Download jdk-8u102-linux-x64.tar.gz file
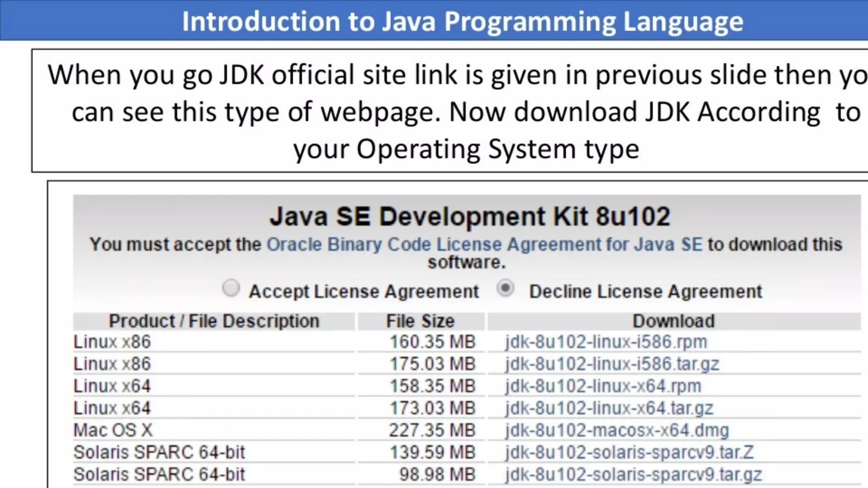This screenshot has width=868, height=488. click(x=609, y=408)
